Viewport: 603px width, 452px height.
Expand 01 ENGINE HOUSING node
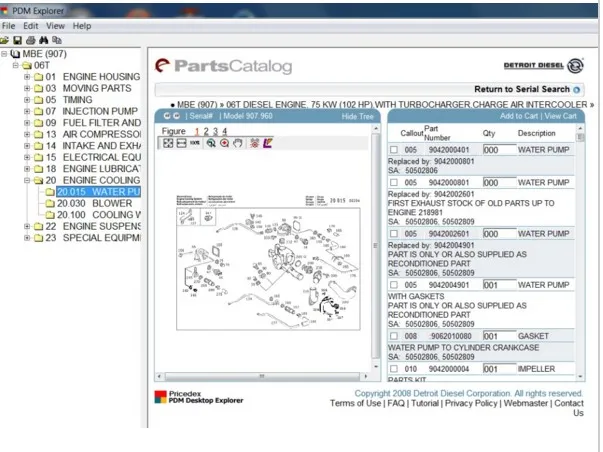27,77
